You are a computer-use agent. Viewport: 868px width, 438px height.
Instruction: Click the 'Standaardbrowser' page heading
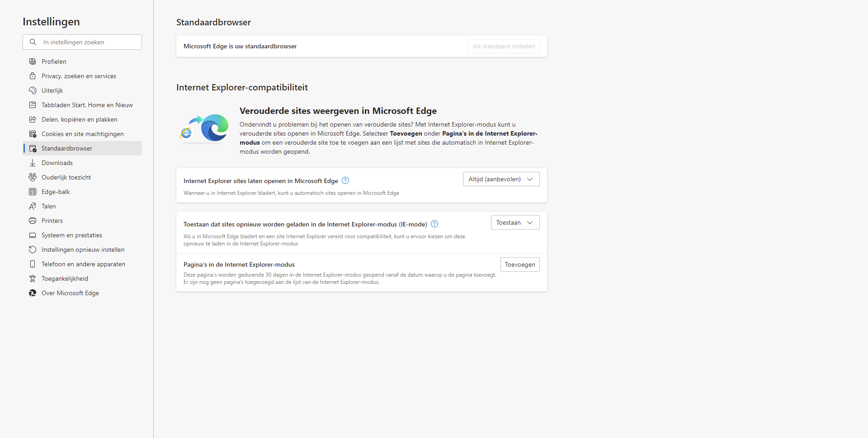[213, 22]
